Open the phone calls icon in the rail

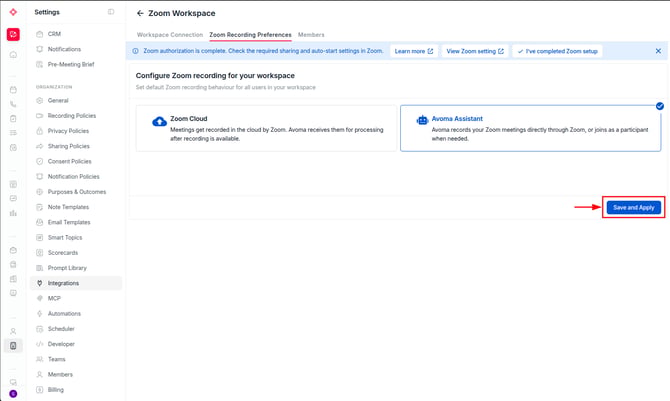(13, 104)
